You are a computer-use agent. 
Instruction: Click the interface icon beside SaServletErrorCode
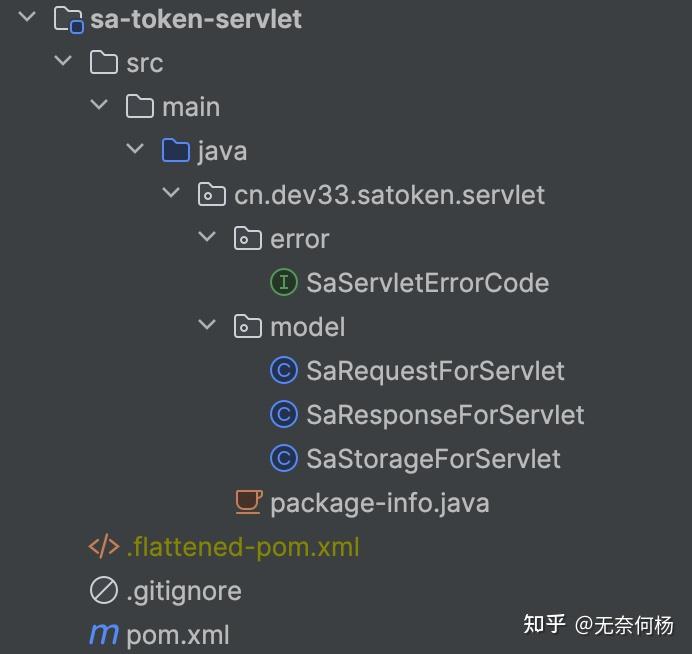(x=284, y=283)
